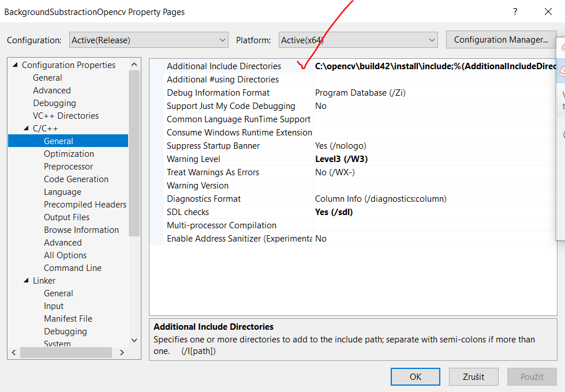Click the Zrušit button
This screenshot has height=392, width=565.
(x=473, y=376)
